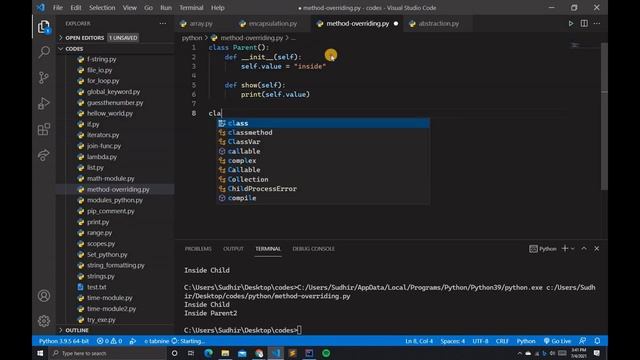Click the Cortana circle on taskbar
Image resolution: width=640 pixels, height=360 pixels.
pyautogui.click(x=174, y=353)
